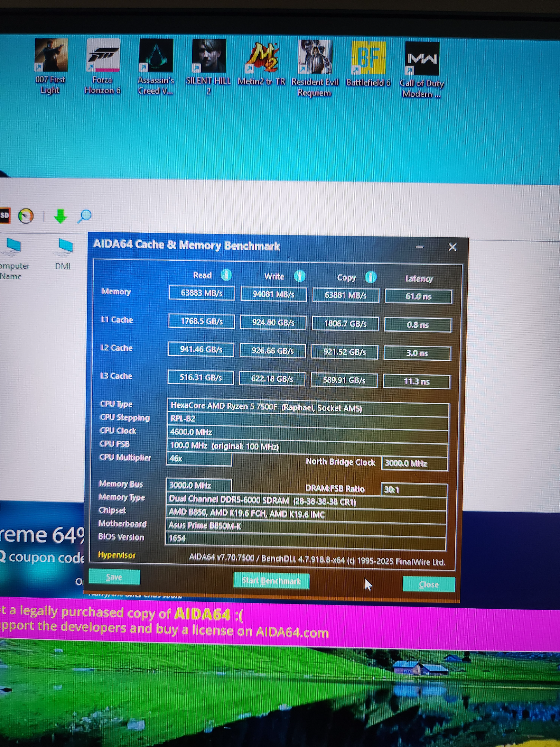Click the L1 Cache latency 0.8 ns
Screen dimensions: 560x747
(x=418, y=325)
